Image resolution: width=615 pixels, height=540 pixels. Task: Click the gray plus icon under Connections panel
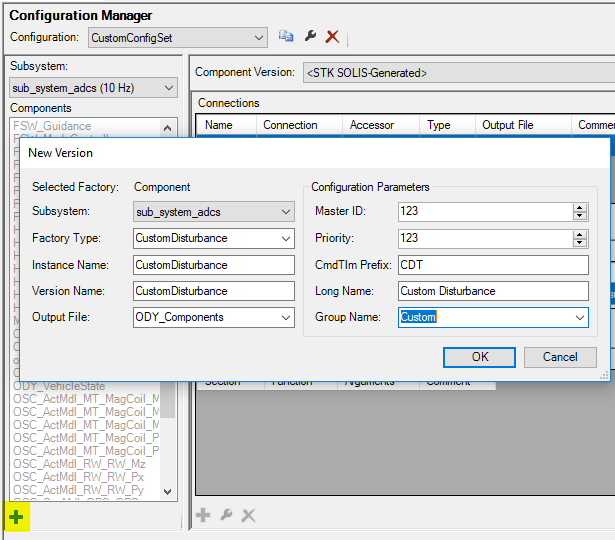click(203, 515)
